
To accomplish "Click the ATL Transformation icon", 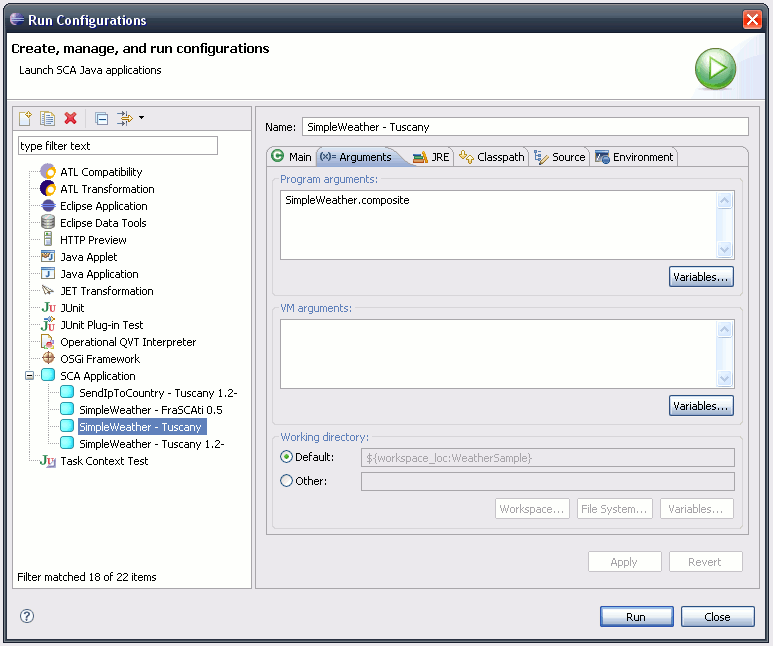I will point(48,188).
